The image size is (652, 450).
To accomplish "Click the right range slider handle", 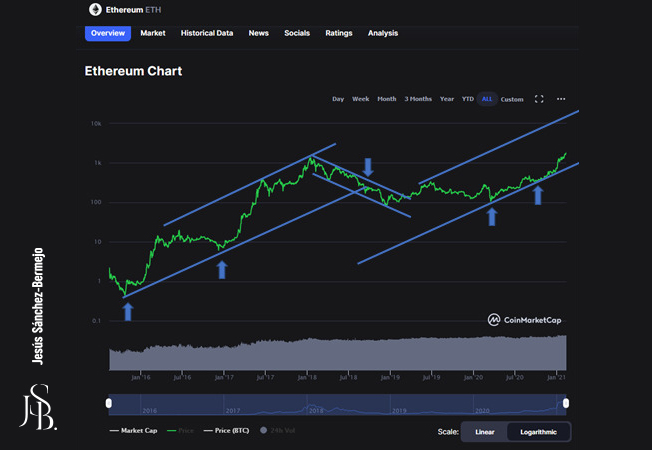I will pos(566,403).
